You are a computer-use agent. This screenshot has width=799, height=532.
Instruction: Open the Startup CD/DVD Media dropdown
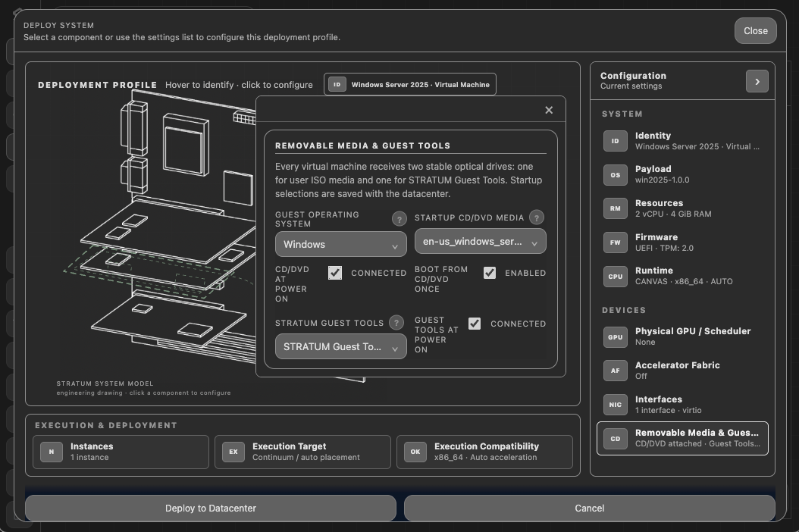tap(481, 242)
